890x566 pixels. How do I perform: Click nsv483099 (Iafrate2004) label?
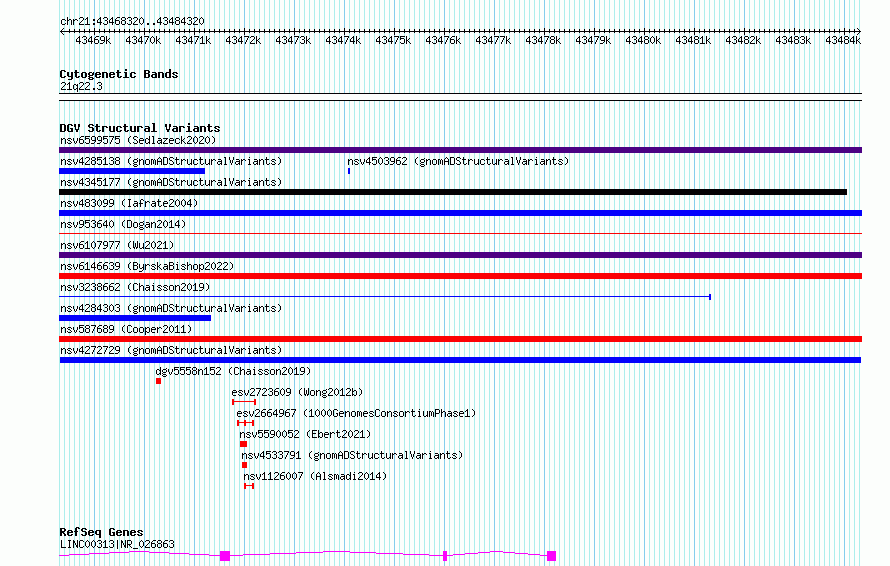pos(129,203)
